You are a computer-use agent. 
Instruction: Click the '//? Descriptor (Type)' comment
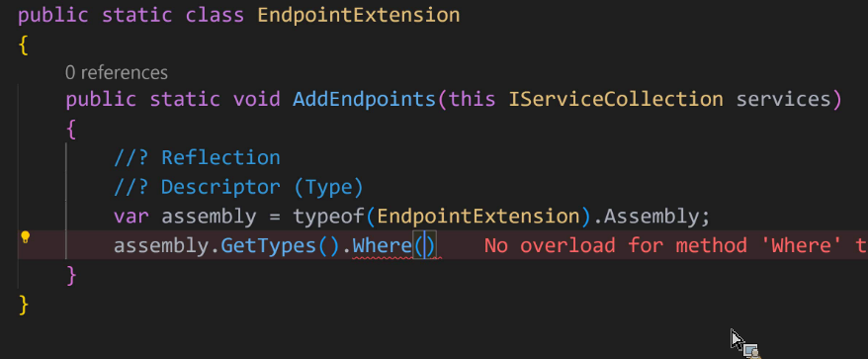tap(238, 187)
